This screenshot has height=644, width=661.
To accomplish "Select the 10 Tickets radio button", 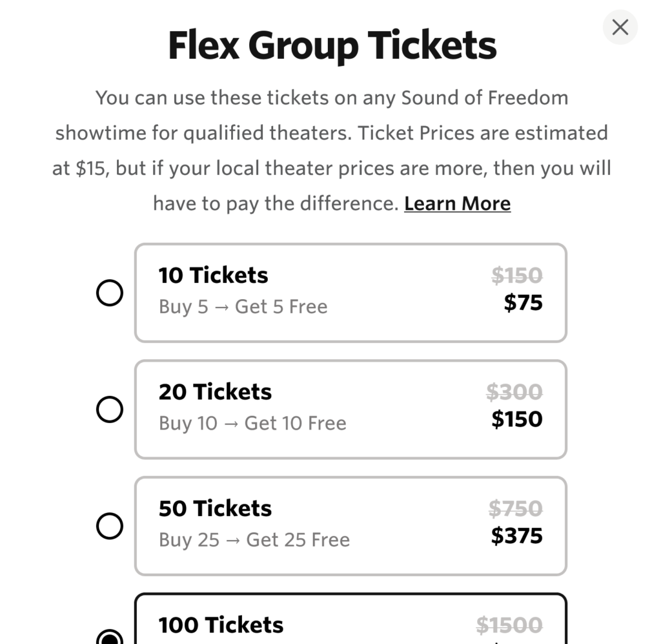I will 110,293.
